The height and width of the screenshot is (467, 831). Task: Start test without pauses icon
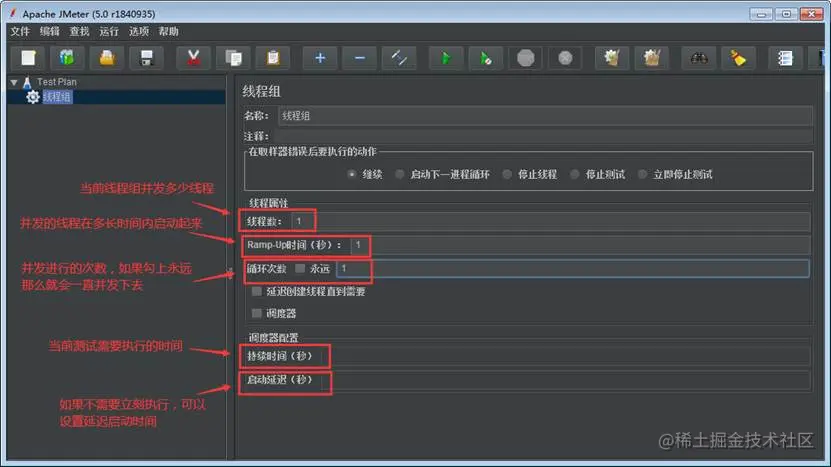pyautogui.click(x=485, y=58)
